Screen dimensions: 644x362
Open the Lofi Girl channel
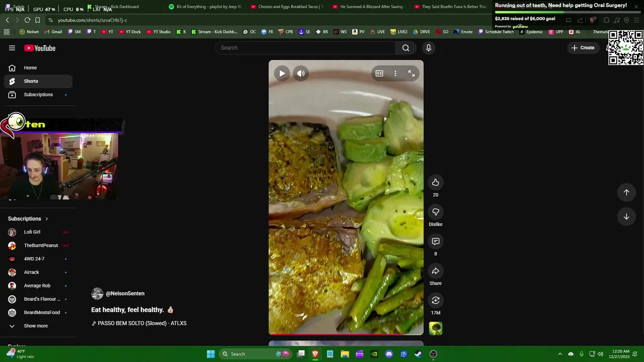pos(38,232)
